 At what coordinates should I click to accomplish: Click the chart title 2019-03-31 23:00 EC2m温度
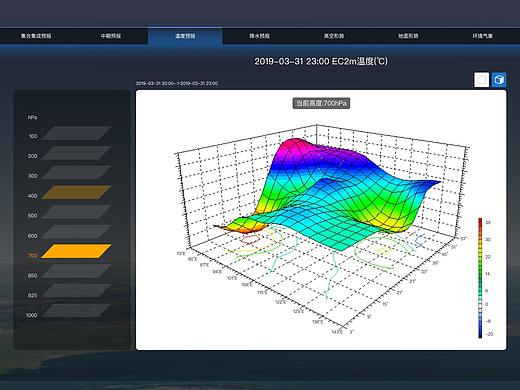pos(321,61)
